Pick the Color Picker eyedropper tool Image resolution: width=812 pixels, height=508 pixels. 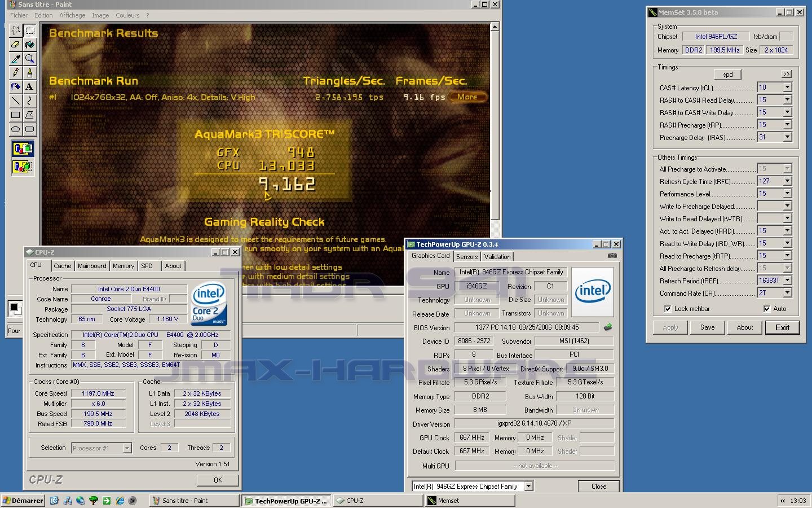point(16,59)
